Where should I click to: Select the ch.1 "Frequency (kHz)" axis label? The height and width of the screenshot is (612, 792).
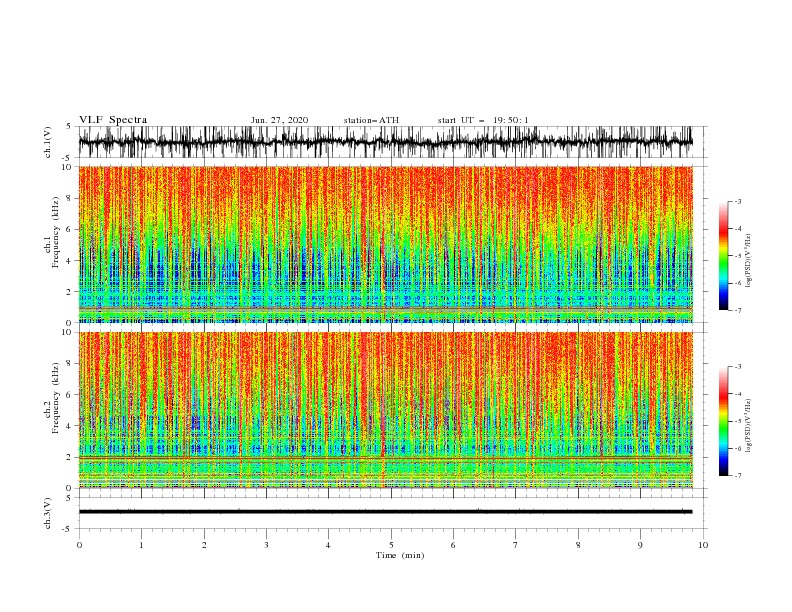(x=56, y=232)
